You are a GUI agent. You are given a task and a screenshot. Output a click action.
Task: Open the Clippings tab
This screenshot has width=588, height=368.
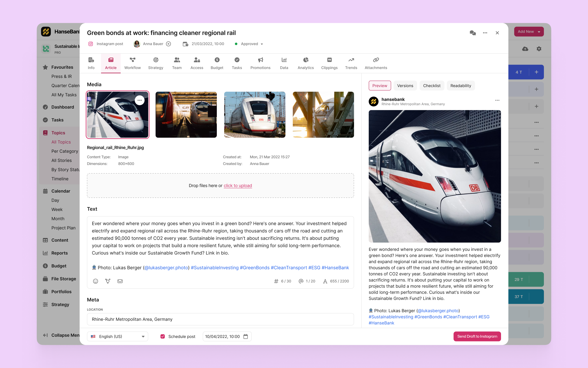pos(329,64)
